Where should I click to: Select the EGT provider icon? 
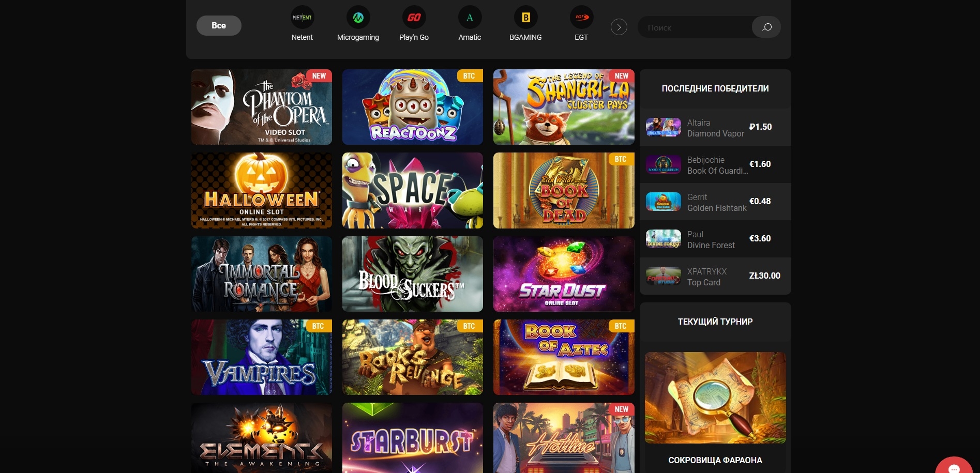click(581, 18)
